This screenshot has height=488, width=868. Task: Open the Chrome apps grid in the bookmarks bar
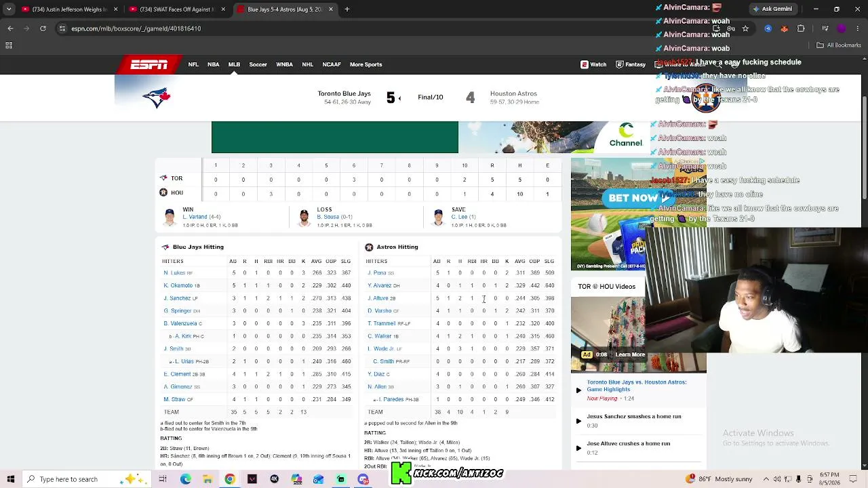point(9,45)
